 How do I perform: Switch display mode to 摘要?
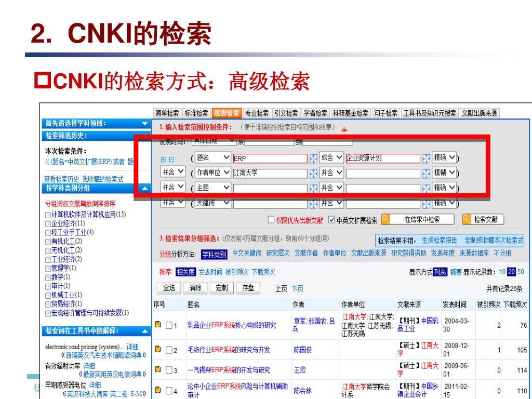[456, 272]
